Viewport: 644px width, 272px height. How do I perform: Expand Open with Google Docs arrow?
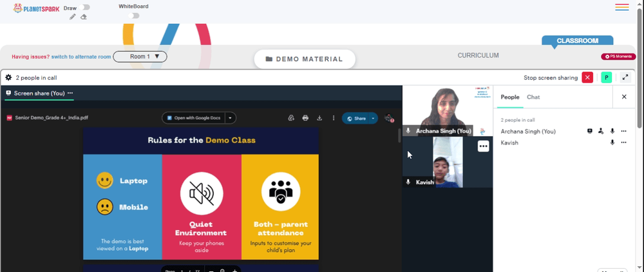click(230, 118)
